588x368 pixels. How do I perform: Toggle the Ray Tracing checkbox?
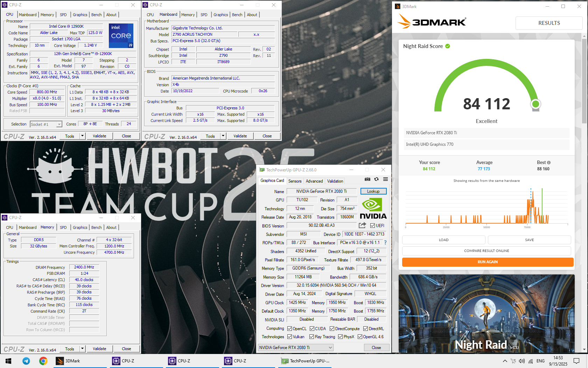[x=311, y=337]
